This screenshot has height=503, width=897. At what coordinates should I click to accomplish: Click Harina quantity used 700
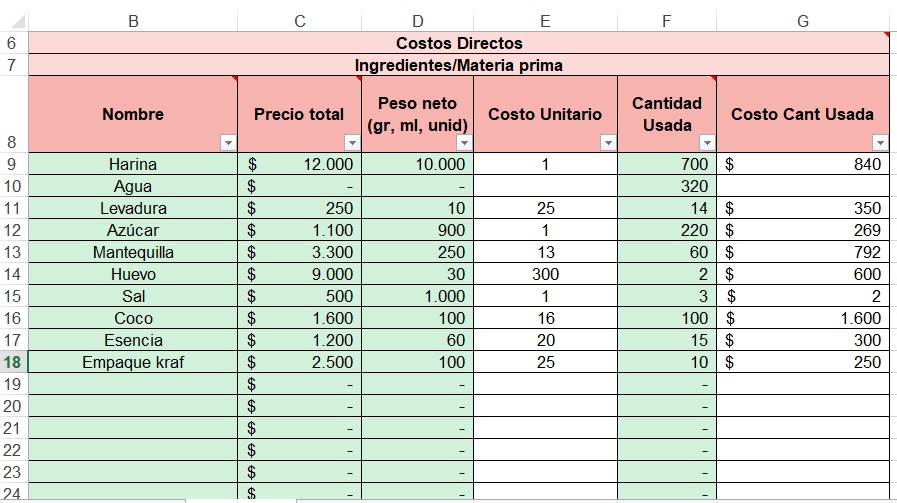click(x=667, y=164)
